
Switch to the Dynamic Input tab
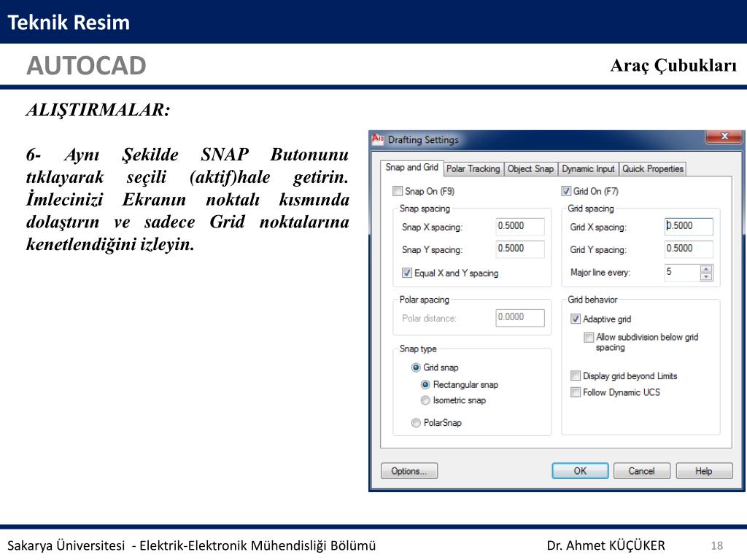click(x=588, y=168)
